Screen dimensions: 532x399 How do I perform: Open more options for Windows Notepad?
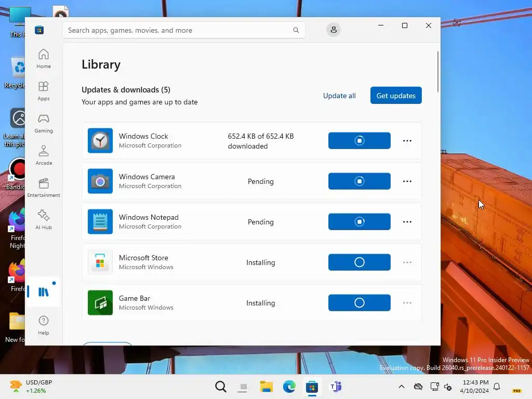[407, 222]
